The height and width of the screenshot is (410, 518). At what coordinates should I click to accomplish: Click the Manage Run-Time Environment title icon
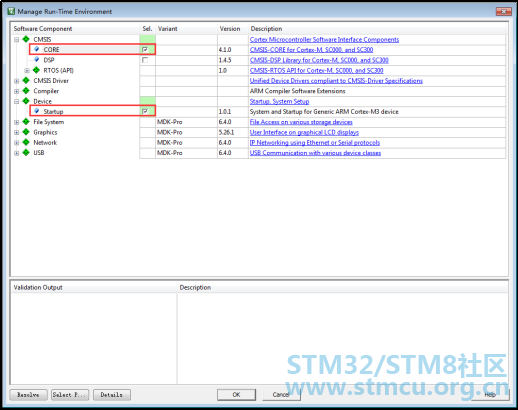coord(11,11)
